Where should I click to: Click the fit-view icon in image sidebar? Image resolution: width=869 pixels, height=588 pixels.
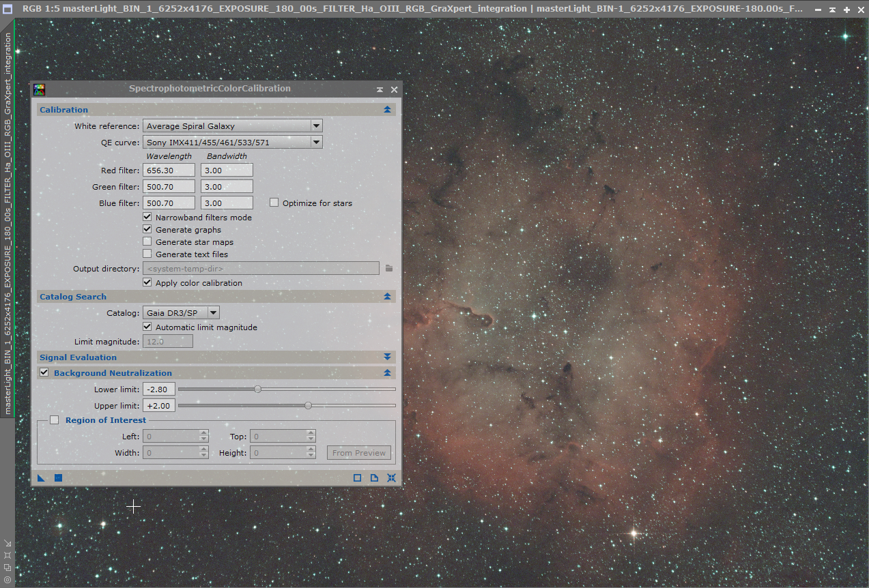point(8,555)
